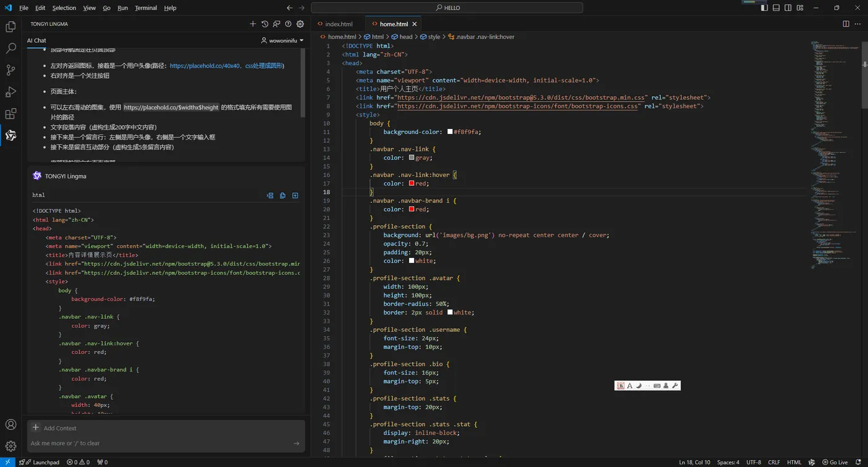Open Tongyi Lingma settings gear
Image resolution: width=868 pixels, height=467 pixels.
tap(300, 24)
